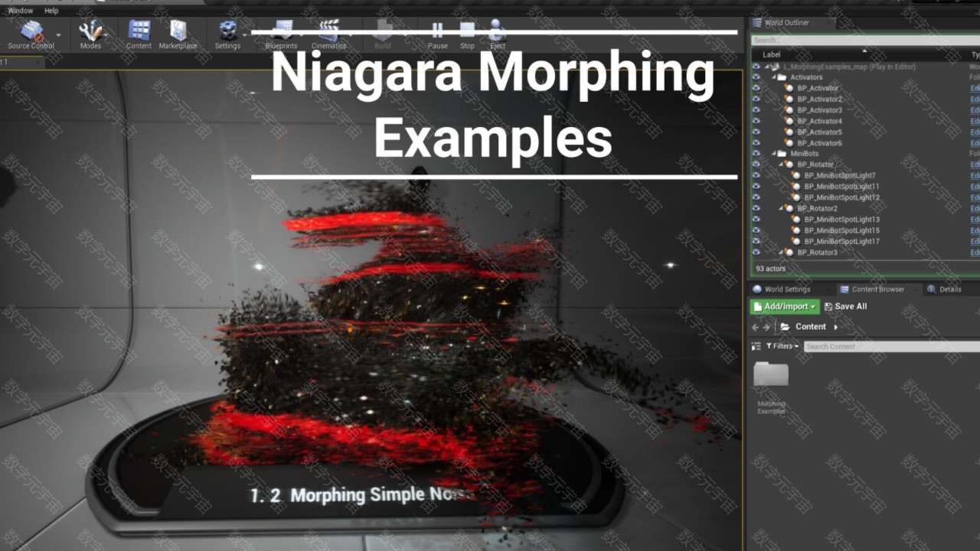Screen dimensions: 980x551
Task: Toggle visibility of BP_Activator4
Action: click(756, 121)
